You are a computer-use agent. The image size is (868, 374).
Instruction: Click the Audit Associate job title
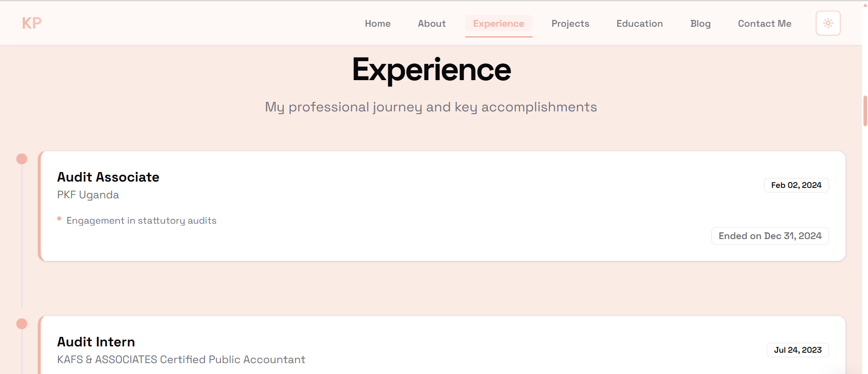108,177
